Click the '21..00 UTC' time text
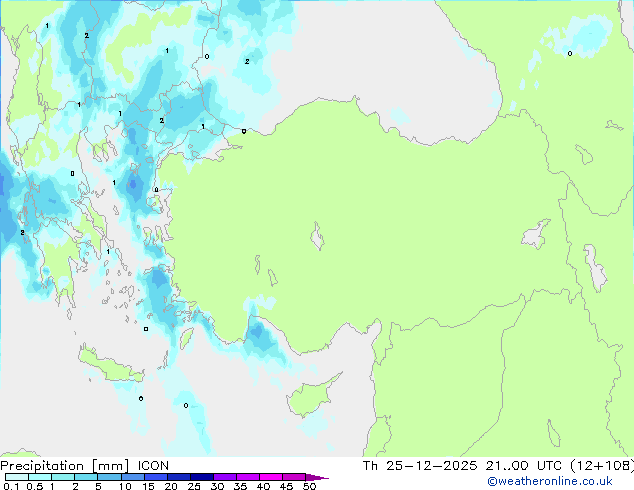 coord(524,466)
